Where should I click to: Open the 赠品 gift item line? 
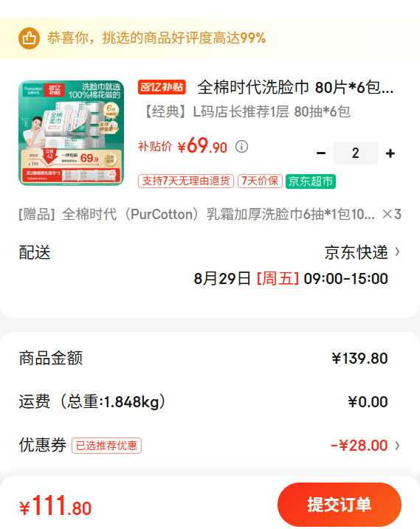pyautogui.click(x=210, y=214)
